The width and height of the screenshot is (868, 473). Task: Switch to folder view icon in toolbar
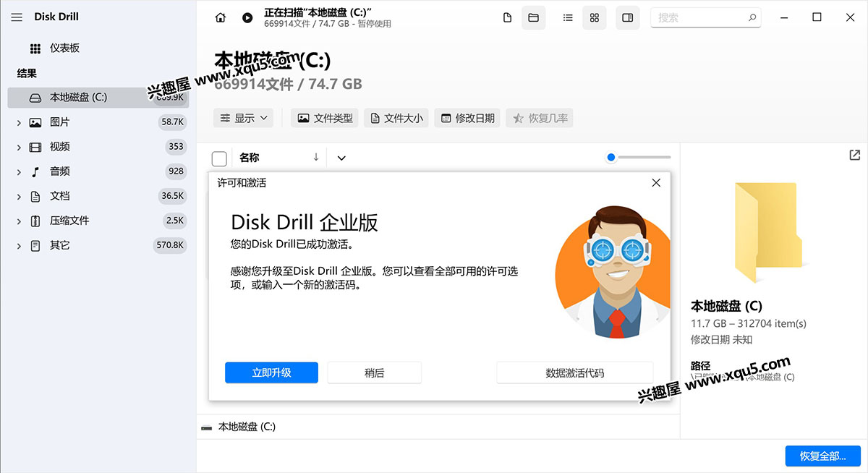[x=534, y=17]
